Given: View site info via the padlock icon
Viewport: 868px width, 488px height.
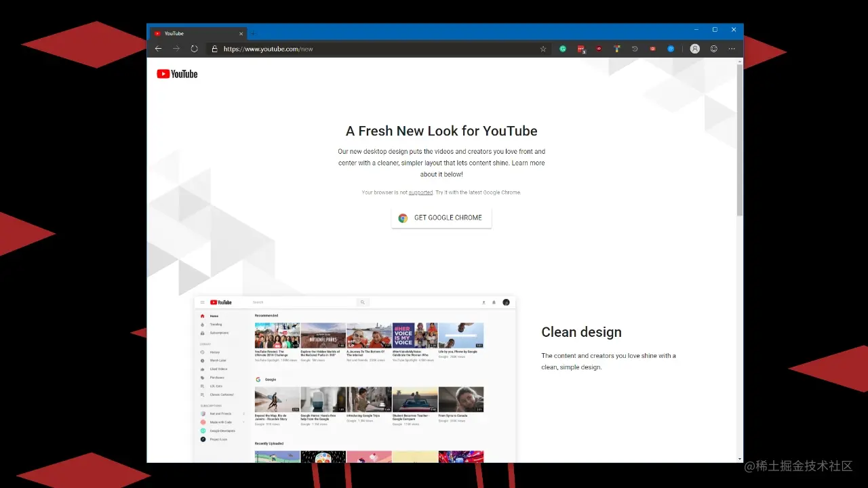Looking at the screenshot, I should click(214, 49).
